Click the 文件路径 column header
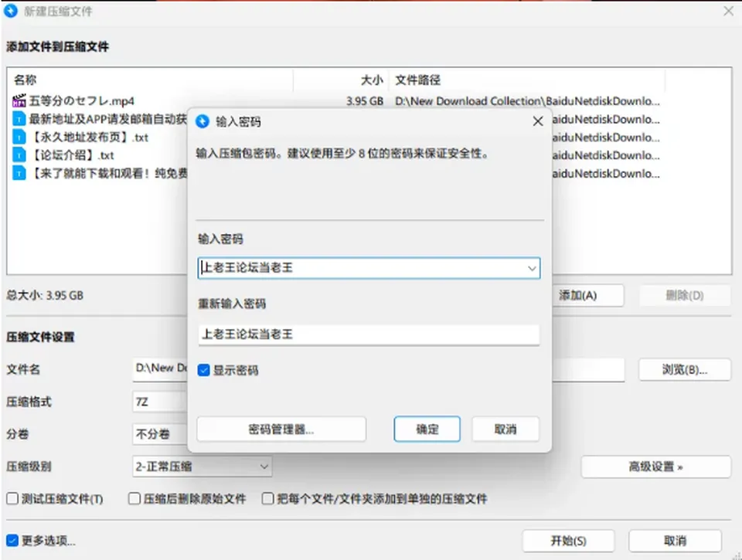The image size is (742, 560). click(418, 80)
